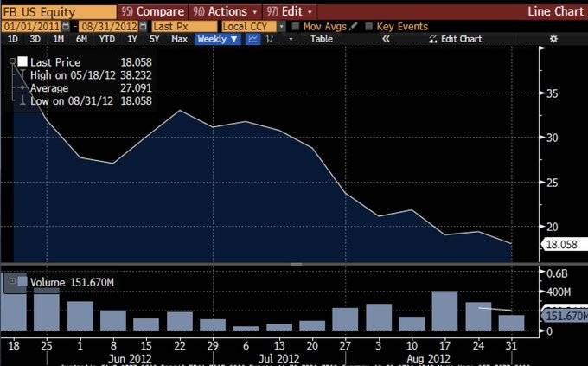Screen dimensions: 588x366
Task: Open the chart settings gear icon
Action: point(553,39)
